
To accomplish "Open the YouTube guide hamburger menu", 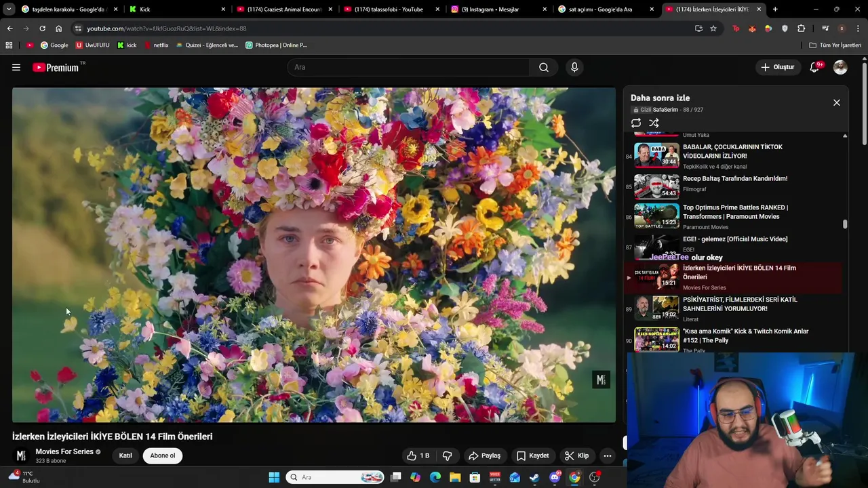I will point(16,67).
